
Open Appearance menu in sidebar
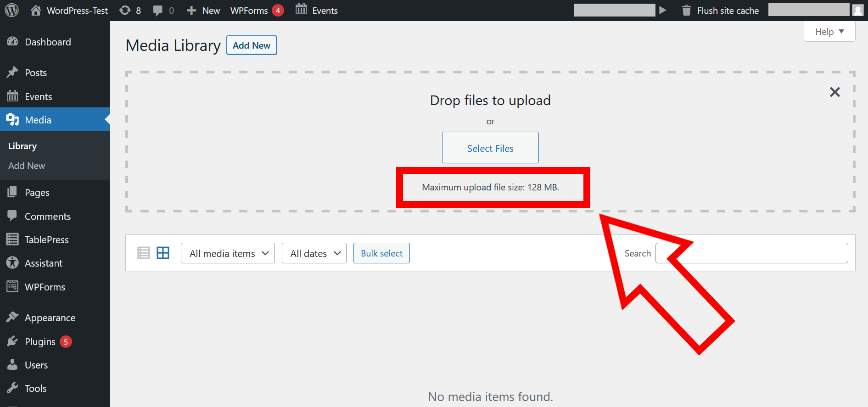point(50,318)
